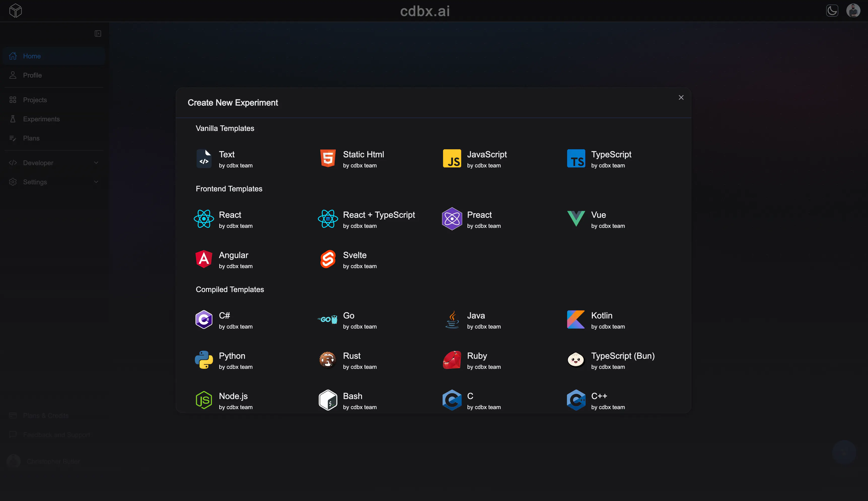Click the Java coffee cup icon
Screen dimensions: 868x501
452,320
